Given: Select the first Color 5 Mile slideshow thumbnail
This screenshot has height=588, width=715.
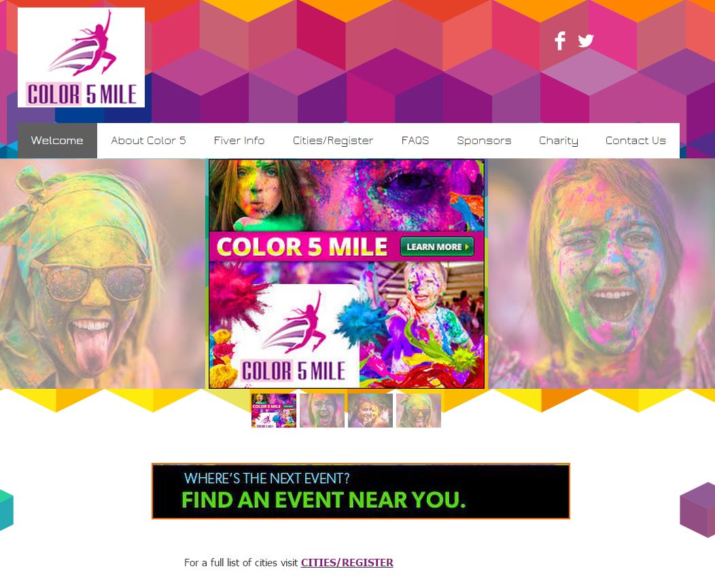Looking at the screenshot, I should tap(274, 411).
